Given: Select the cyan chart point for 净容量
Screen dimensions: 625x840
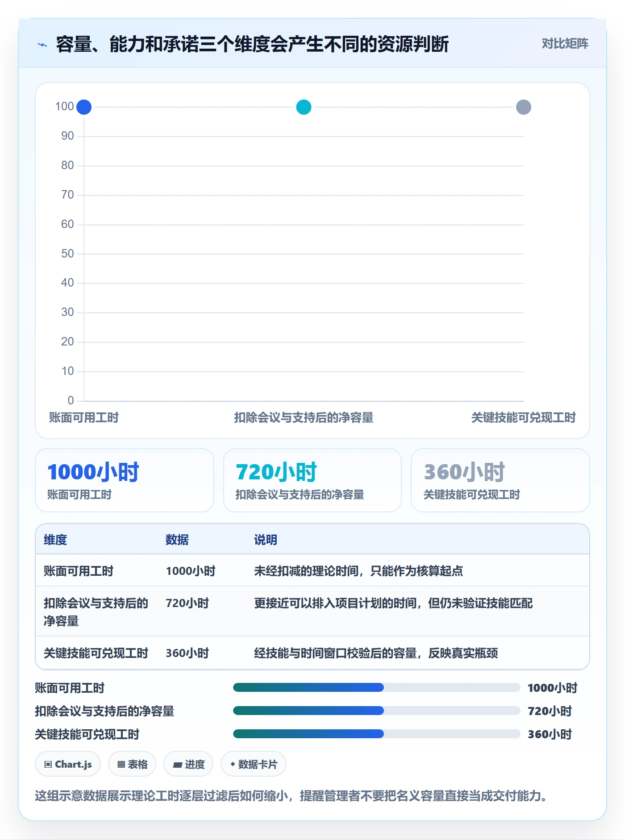Looking at the screenshot, I should click(x=304, y=107).
